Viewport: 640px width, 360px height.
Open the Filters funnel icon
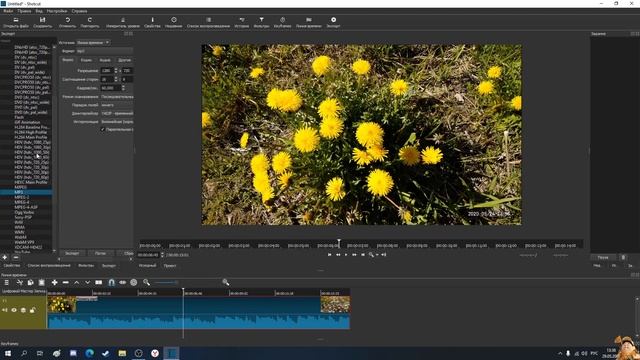click(261, 20)
